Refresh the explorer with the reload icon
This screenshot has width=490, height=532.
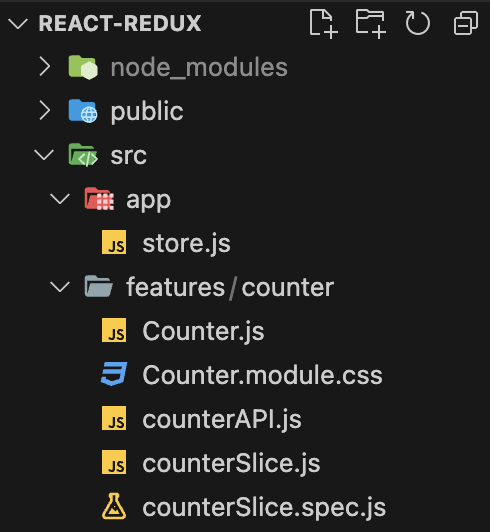coord(417,23)
